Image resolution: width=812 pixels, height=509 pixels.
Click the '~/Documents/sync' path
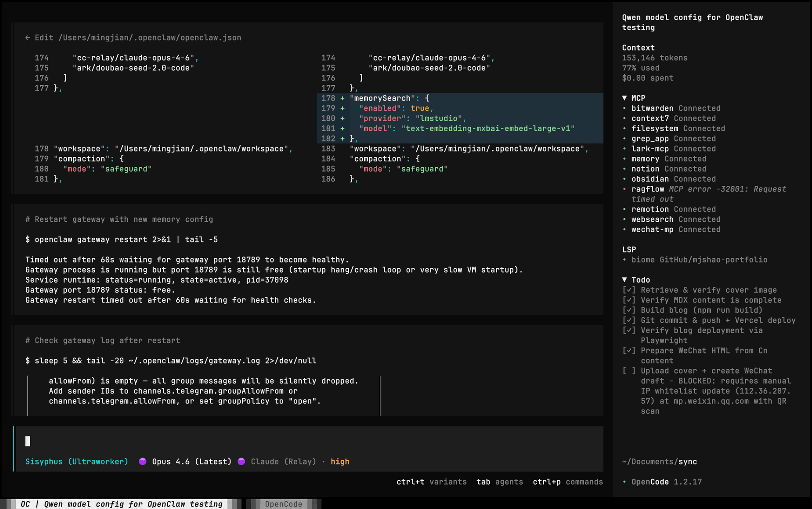660,462
